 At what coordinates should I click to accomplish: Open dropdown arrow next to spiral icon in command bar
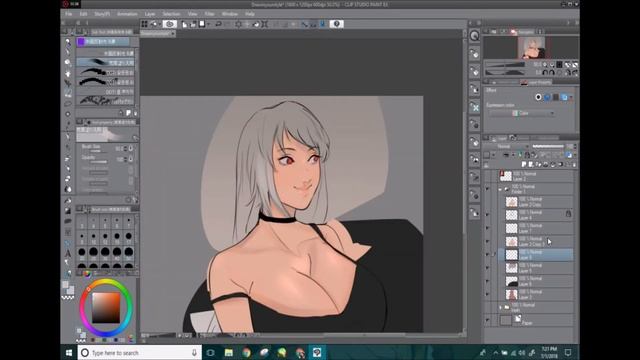click(159, 24)
